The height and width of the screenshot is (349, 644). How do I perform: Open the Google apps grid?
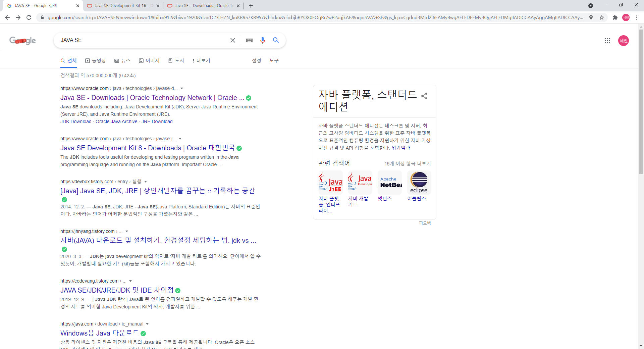click(607, 41)
